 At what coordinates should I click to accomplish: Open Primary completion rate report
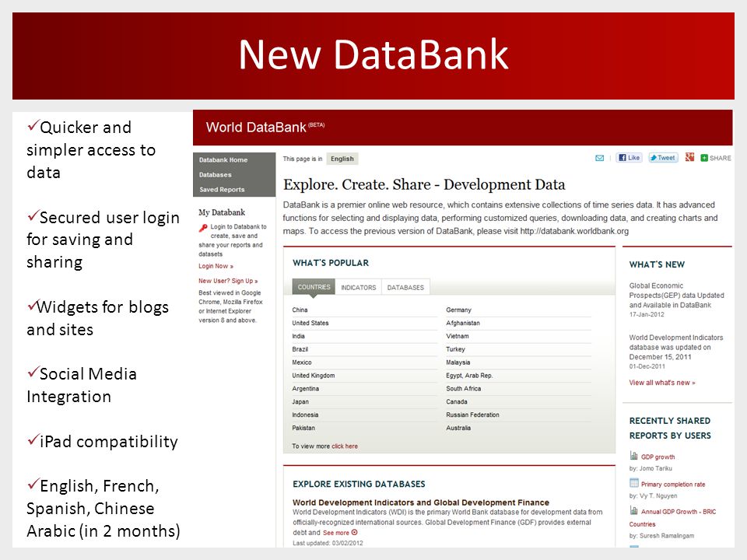click(x=673, y=485)
